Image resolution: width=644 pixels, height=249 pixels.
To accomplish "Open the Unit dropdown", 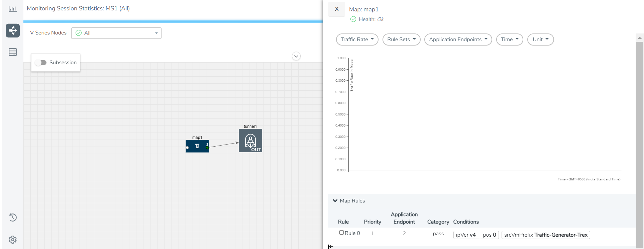I will 540,39.
